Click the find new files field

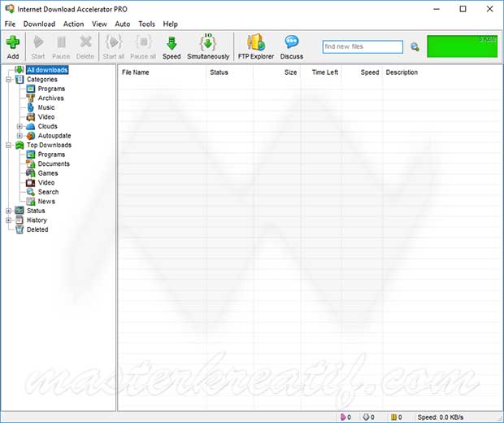pyautogui.click(x=363, y=47)
